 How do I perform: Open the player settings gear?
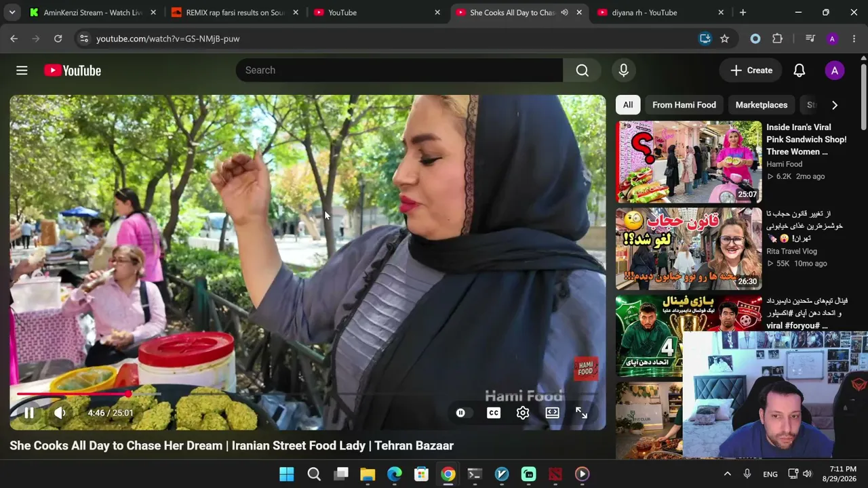click(523, 413)
